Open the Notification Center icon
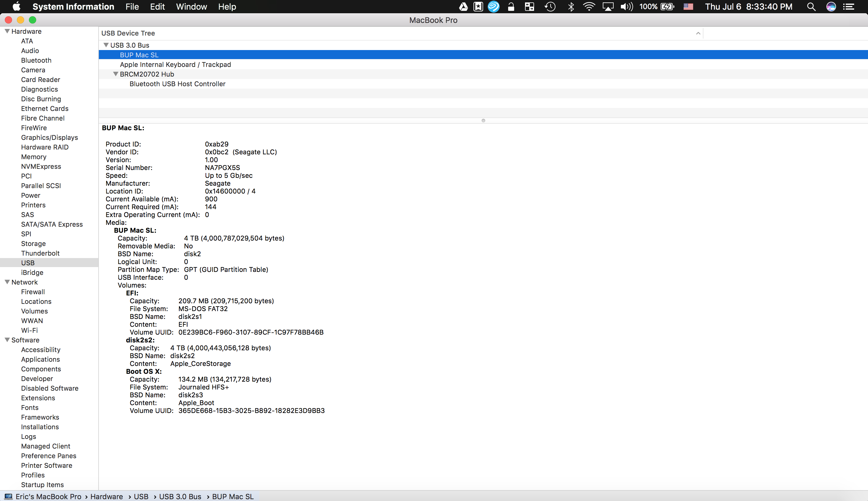The image size is (868, 501). [849, 7]
